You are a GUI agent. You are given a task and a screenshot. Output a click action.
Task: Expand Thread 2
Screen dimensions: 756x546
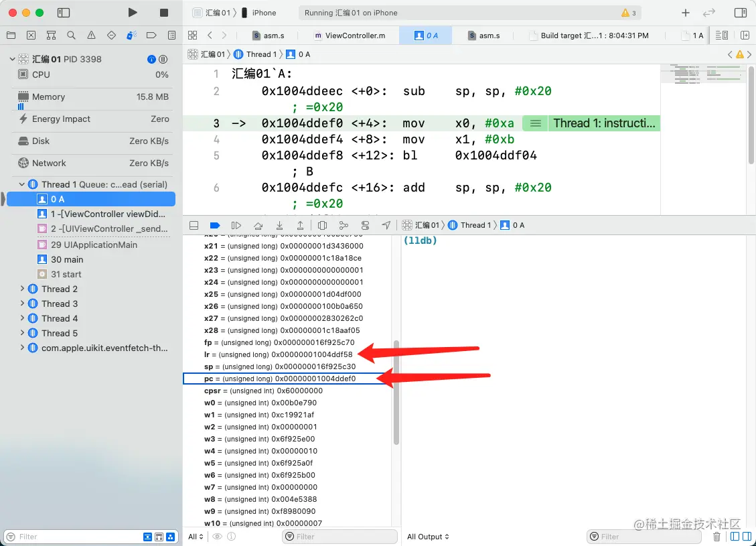(21, 289)
